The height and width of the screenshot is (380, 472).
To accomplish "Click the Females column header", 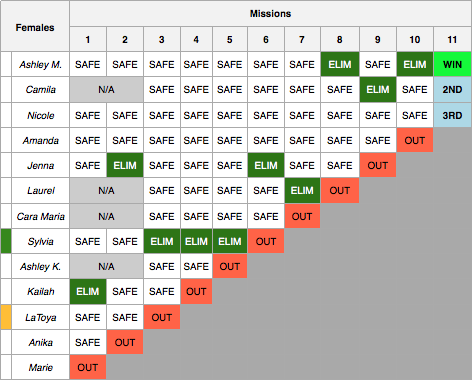I will (x=35, y=26).
